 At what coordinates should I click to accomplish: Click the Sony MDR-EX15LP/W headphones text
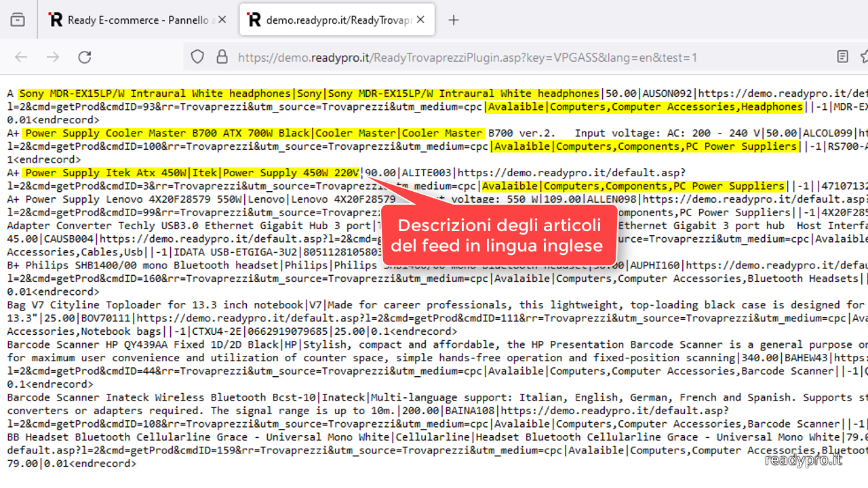[155, 94]
